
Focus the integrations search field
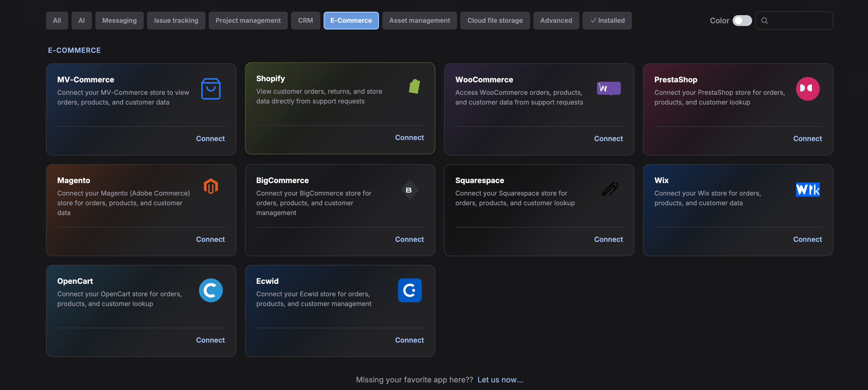(x=794, y=21)
